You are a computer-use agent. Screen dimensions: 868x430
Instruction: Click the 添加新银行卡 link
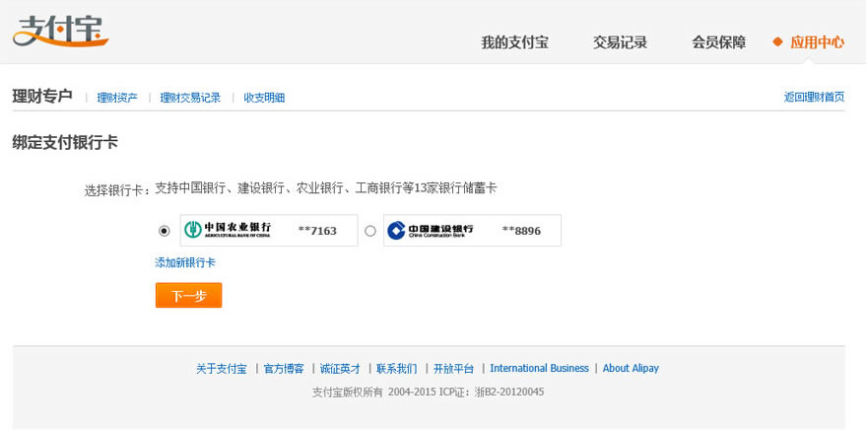pyautogui.click(x=185, y=263)
